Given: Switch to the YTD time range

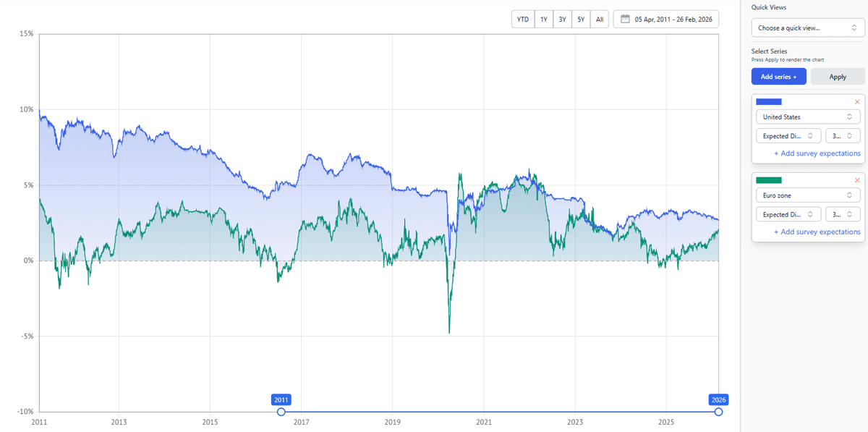Looking at the screenshot, I should coord(522,19).
